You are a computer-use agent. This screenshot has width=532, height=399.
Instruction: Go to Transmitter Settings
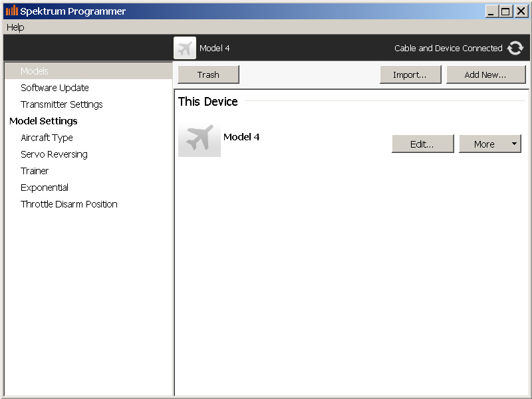61,104
